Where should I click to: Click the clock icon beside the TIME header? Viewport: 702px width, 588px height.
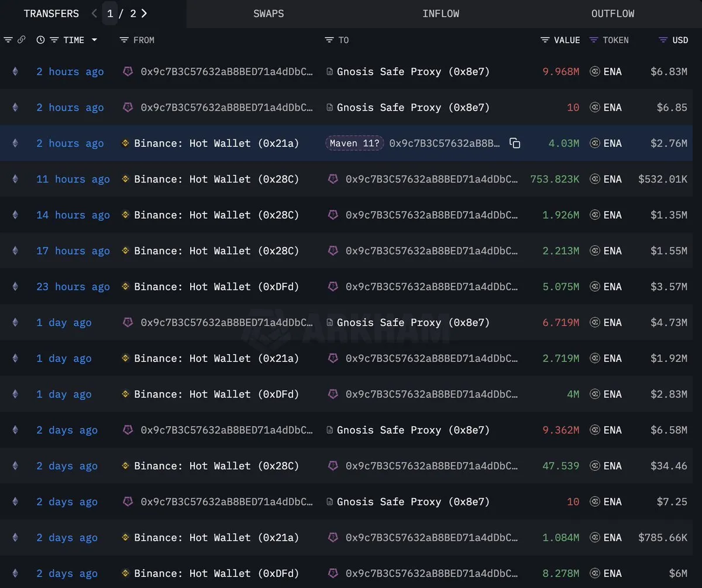[x=40, y=40]
